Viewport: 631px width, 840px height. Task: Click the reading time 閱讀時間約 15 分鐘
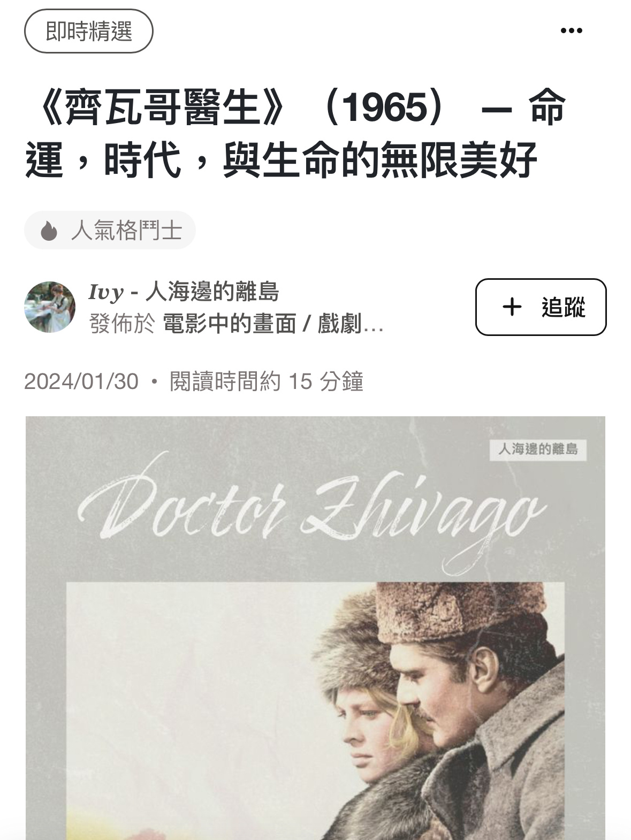267,381
